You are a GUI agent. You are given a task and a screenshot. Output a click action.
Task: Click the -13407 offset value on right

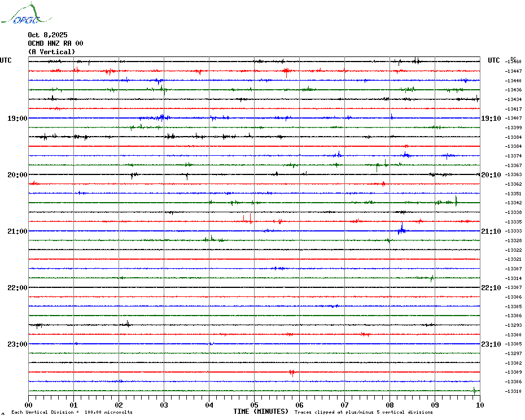514,119
